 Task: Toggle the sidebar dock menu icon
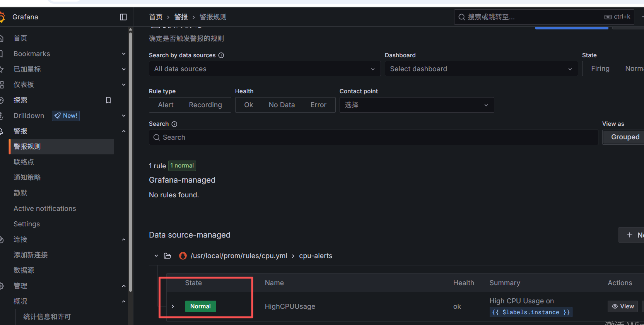pyautogui.click(x=123, y=17)
